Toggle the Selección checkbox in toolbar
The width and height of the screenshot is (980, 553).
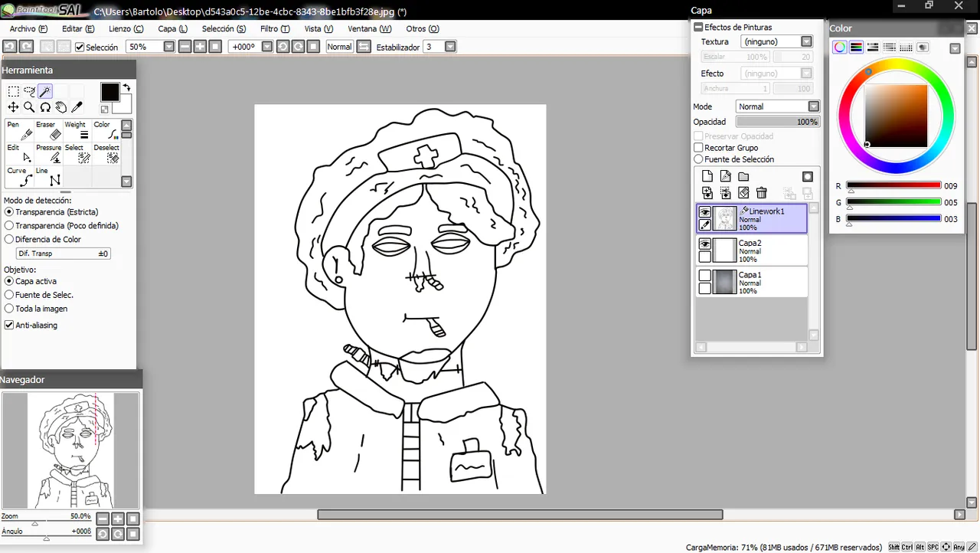coord(80,47)
